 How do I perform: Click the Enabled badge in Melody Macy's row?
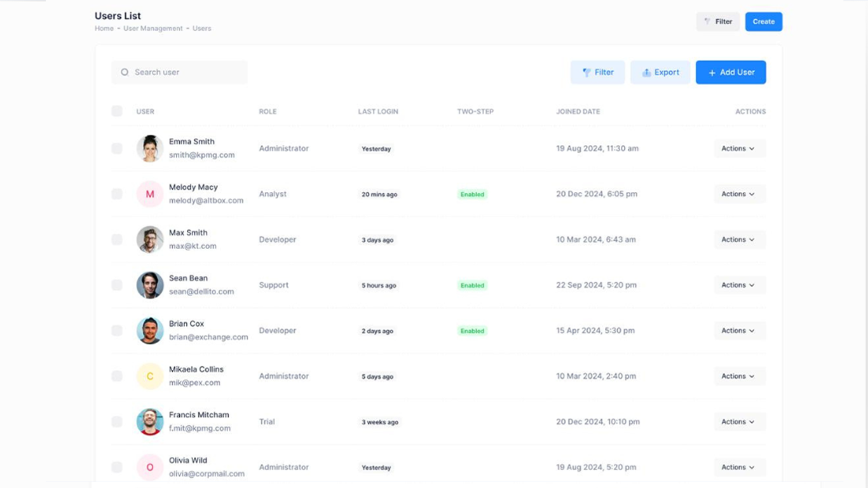(473, 194)
